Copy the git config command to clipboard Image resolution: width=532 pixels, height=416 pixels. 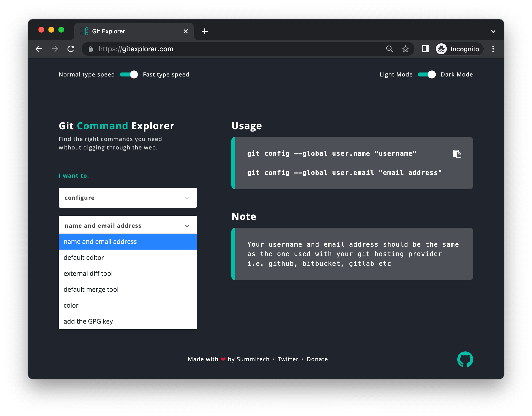click(x=457, y=154)
